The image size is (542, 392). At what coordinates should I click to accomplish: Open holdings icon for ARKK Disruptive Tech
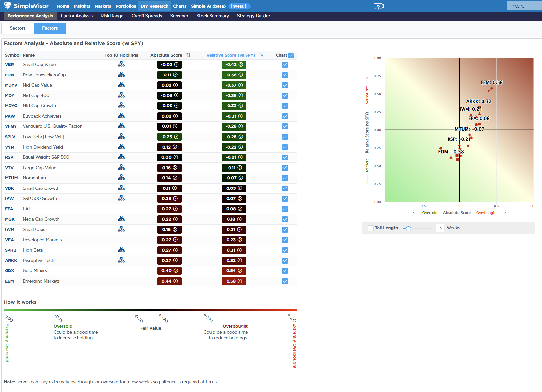[x=121, y=260]
